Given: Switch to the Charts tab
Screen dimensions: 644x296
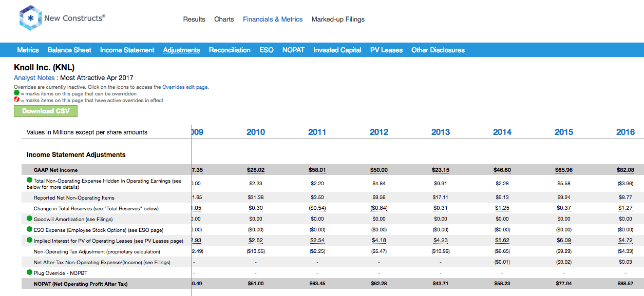Looking at the screenshot, I should pyautogui.click(x=224, y=19).
